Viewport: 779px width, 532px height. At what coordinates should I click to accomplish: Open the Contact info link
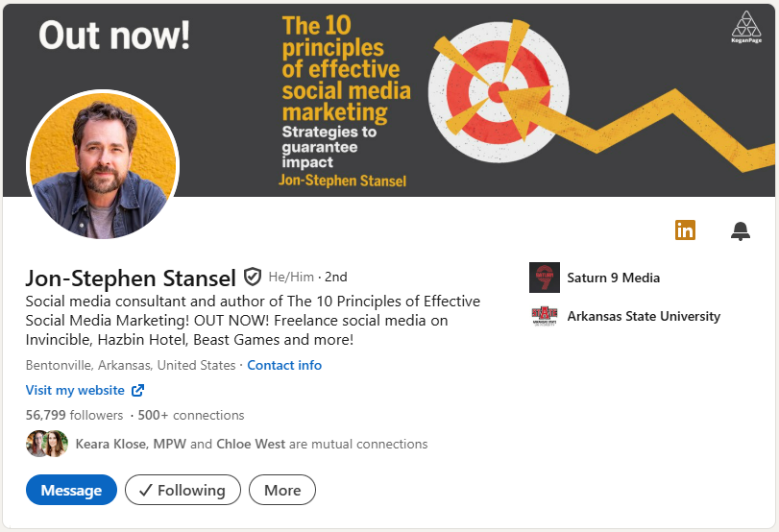coord(284,365)
